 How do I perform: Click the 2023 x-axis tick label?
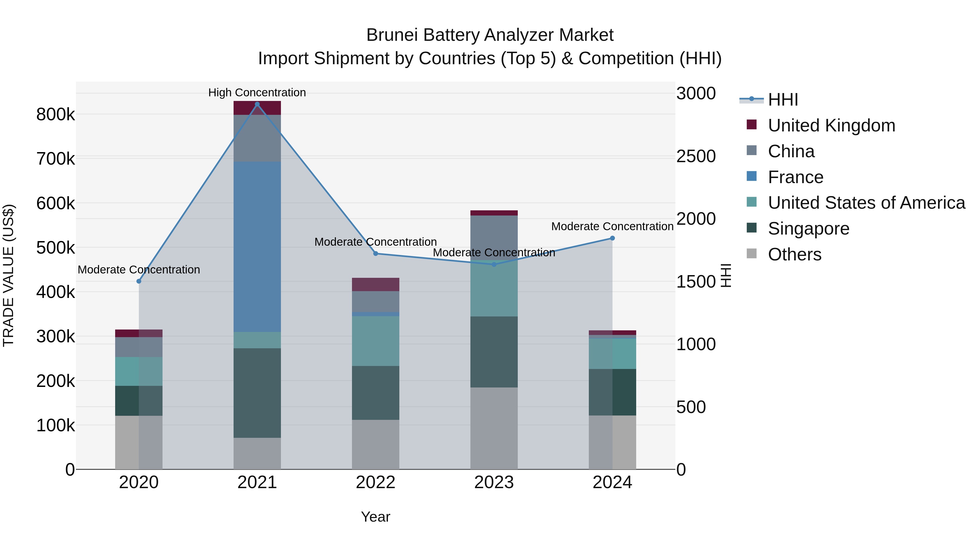click(x=494, y=482)
